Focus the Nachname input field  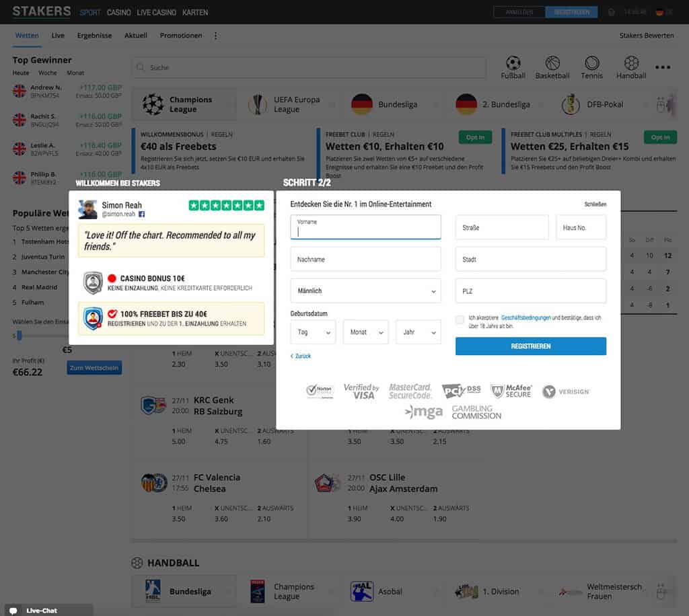[x=365, y=259]
